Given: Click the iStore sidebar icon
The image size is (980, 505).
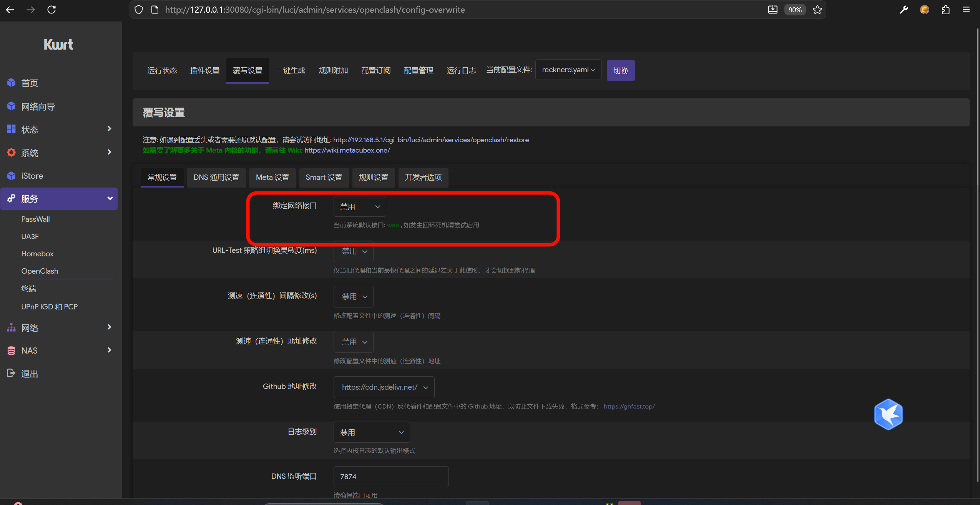Looking at the screenshot, I should [x=11, y=176].
